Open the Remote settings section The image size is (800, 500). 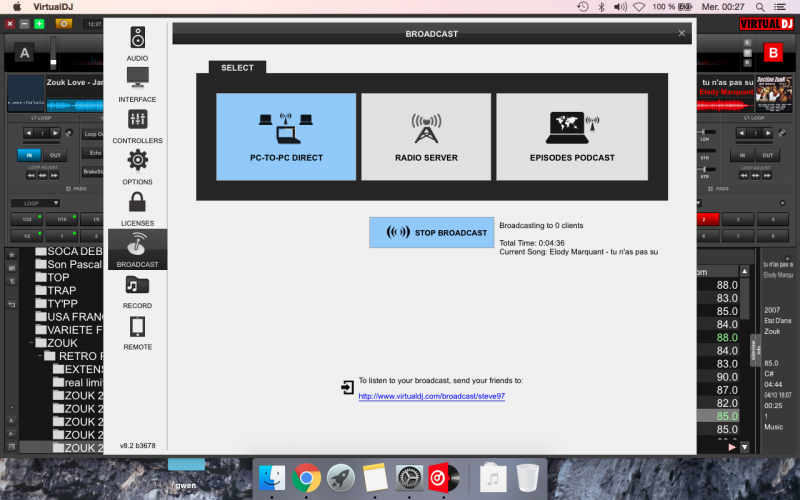pos(137,333)
